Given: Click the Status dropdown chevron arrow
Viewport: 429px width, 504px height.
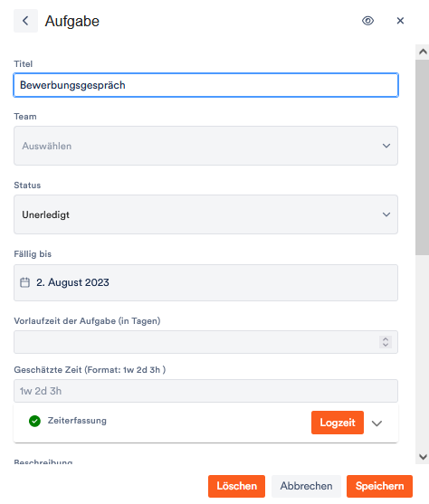Looking at the screenshot, I should pos(386,214).
